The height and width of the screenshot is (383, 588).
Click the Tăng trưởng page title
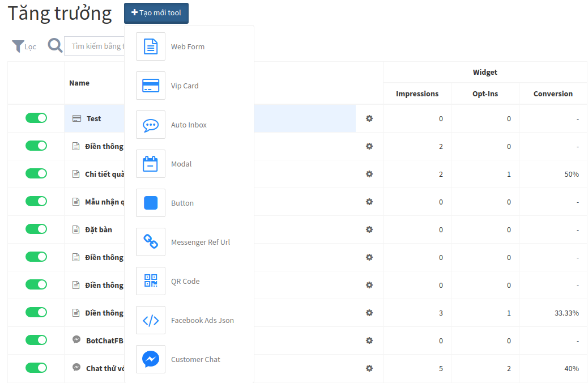pyautogui.click(x=59, y=14)
